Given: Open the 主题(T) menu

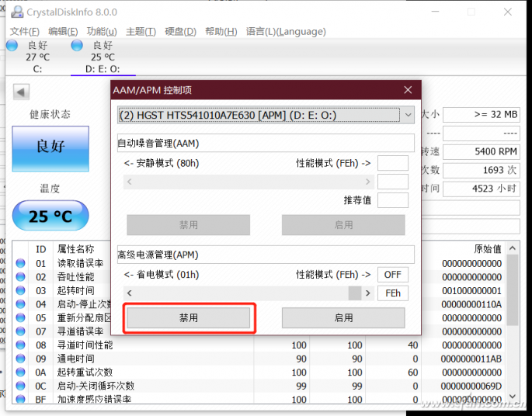Looking at the screenshot, I should [x=141, y=32].
